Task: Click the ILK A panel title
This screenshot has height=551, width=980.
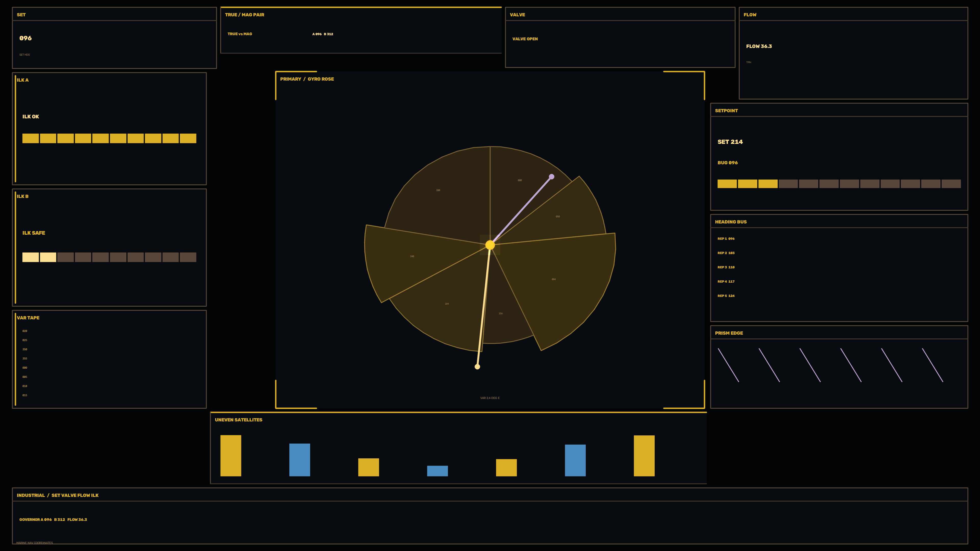Action: point(23,80)
